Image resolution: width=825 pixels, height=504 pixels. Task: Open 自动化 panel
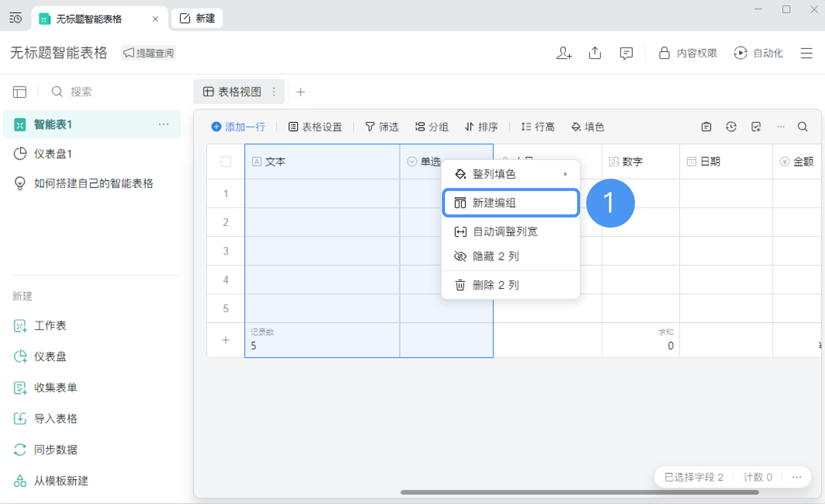(x=758, y=53)
